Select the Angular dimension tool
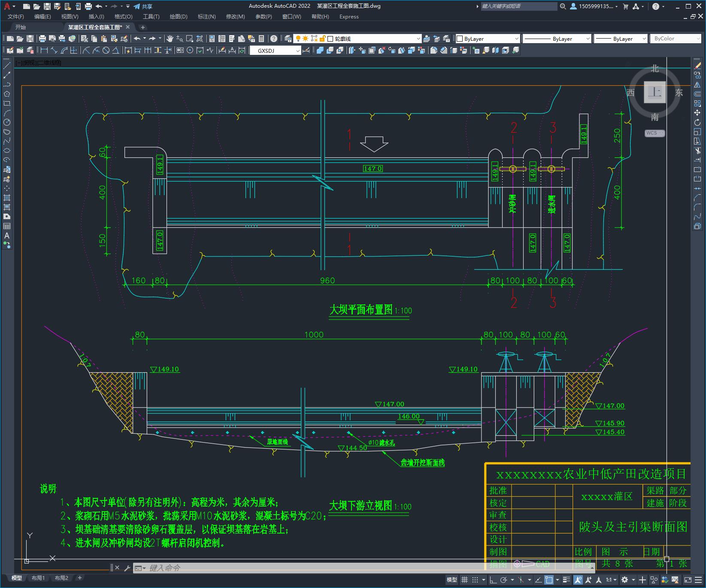The width and height of the screenshot is (706, 588). tap(116, 51)
